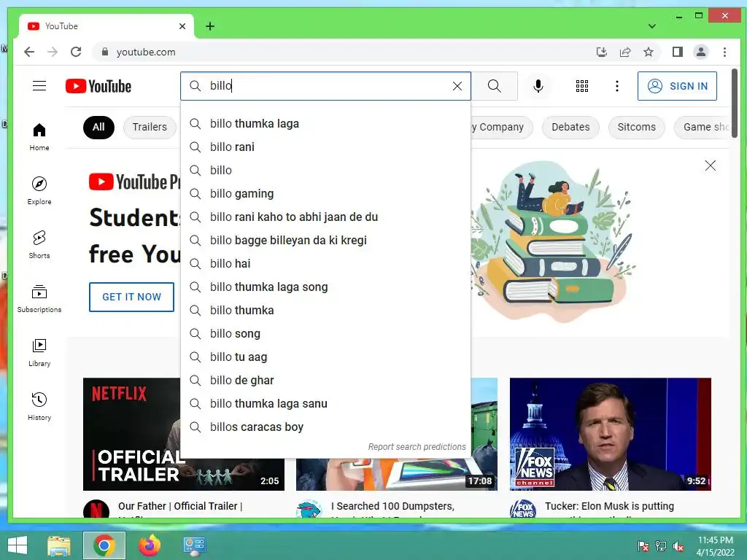Choose suggestion 'billo thumka laga'

(325, 124)
